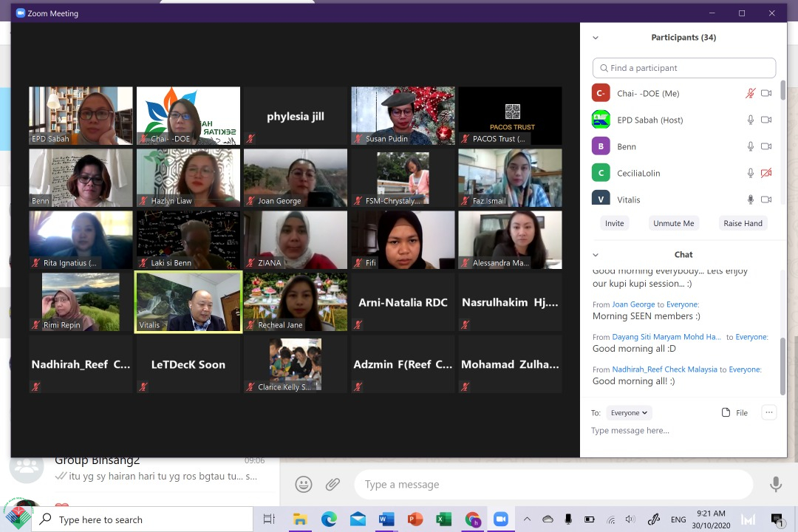Select Susan Pudin's video tile
798x532 pixels.
[x=403, y=115]
